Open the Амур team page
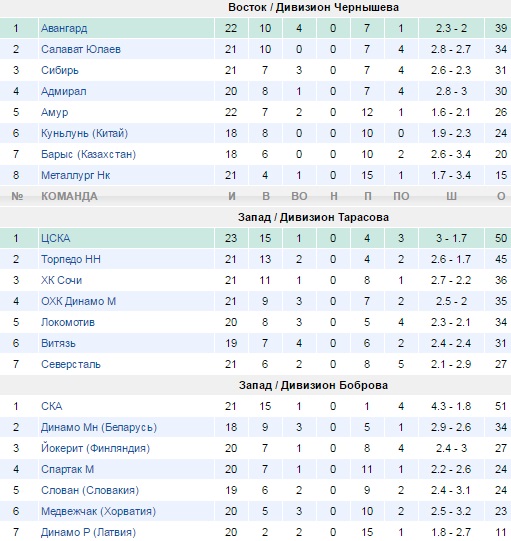 [x=55, y=112]
